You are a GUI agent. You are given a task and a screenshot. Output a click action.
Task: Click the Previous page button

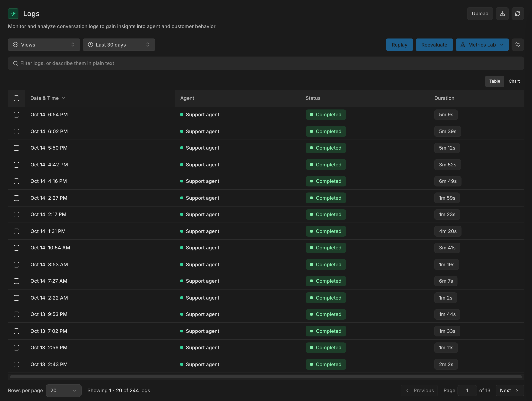419,390
